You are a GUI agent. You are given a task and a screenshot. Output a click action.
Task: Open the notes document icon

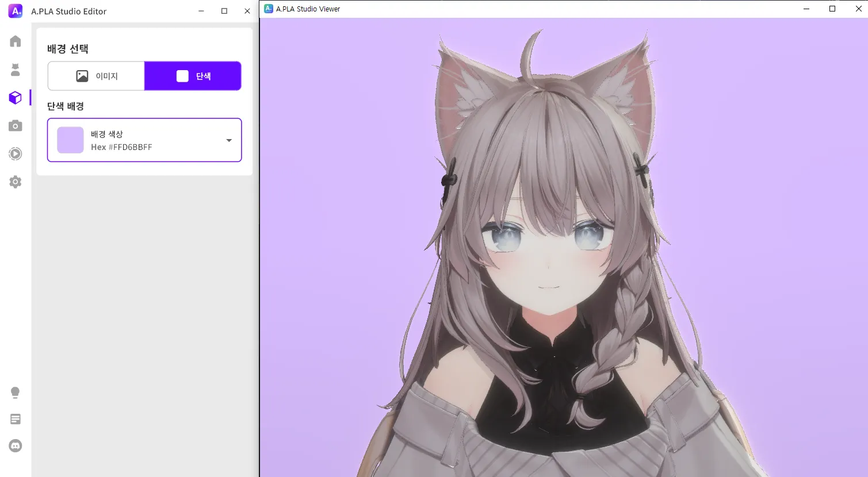(x=16, y=419)
